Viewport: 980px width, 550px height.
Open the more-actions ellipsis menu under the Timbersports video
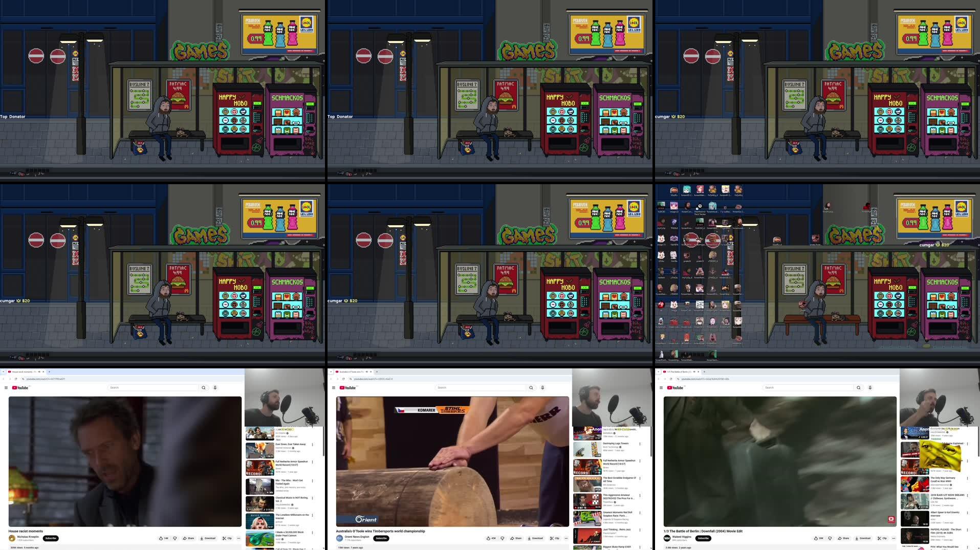[565, 538]
